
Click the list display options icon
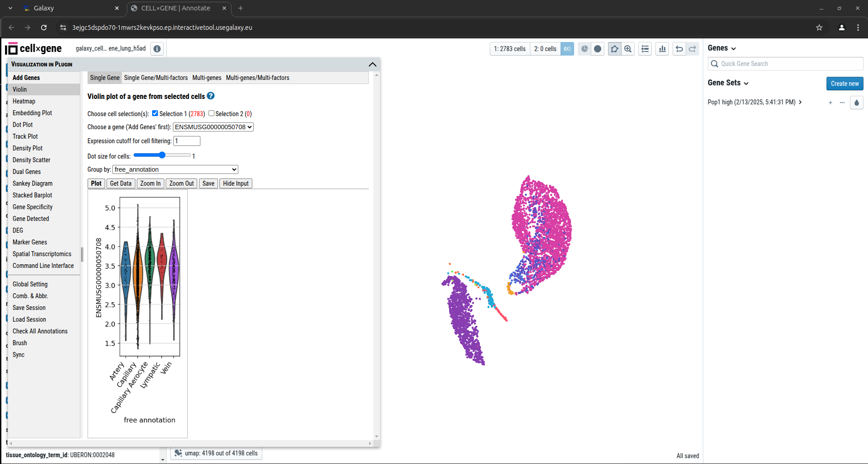[x=645, y=49]
